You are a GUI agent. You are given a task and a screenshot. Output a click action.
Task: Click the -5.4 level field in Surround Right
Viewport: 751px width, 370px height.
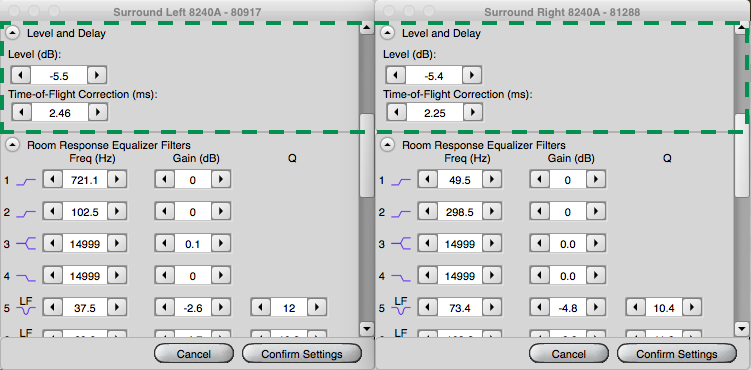(434, 75)
